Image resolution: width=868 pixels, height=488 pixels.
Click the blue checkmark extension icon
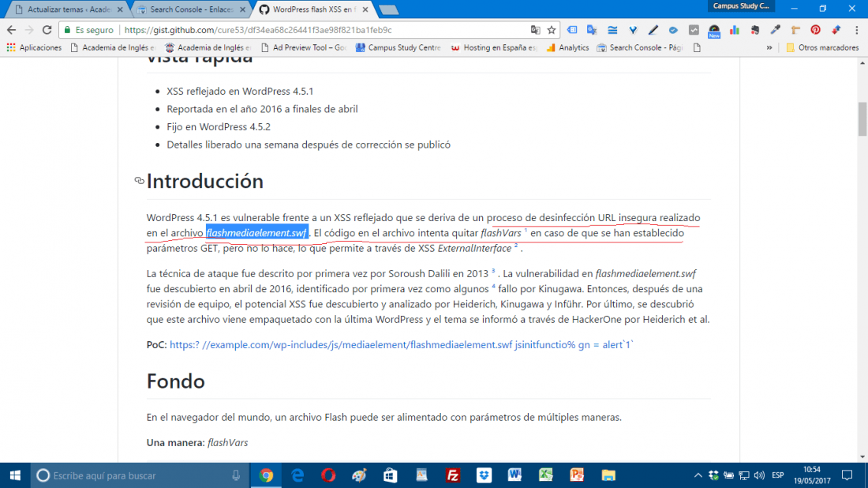click(673, 30)
